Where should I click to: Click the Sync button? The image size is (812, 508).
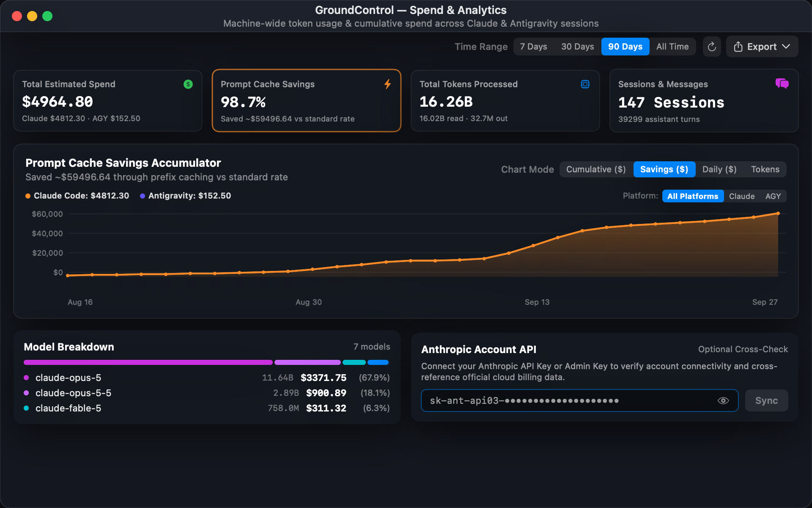tap(766, 400)
